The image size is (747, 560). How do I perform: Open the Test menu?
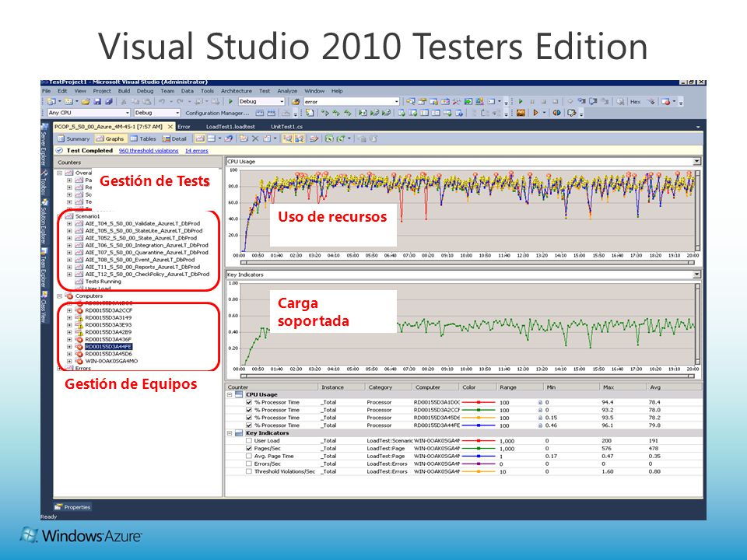coord(265,91)
